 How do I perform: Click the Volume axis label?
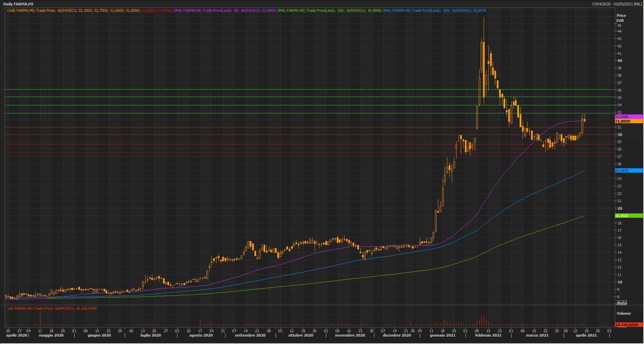[x=623, y=313]
